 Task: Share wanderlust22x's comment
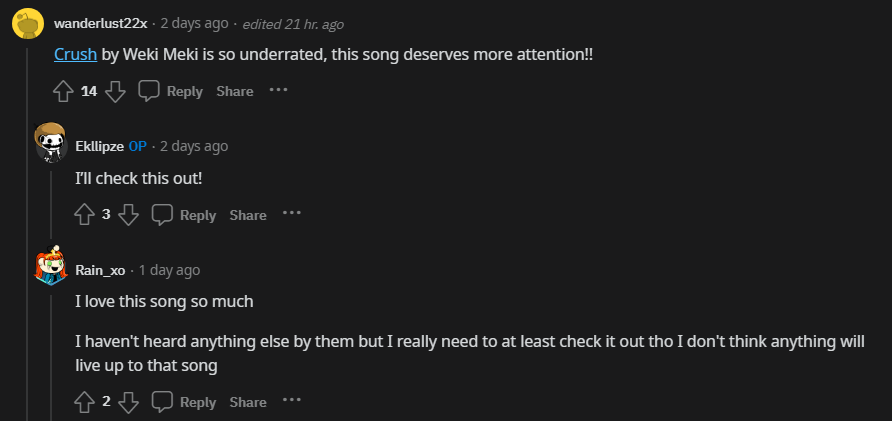[x=235, y=91]
